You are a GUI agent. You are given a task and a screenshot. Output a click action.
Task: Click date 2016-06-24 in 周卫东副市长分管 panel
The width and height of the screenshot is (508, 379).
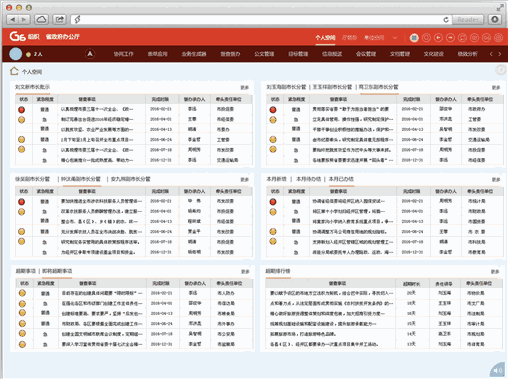[x=412, y=139]
